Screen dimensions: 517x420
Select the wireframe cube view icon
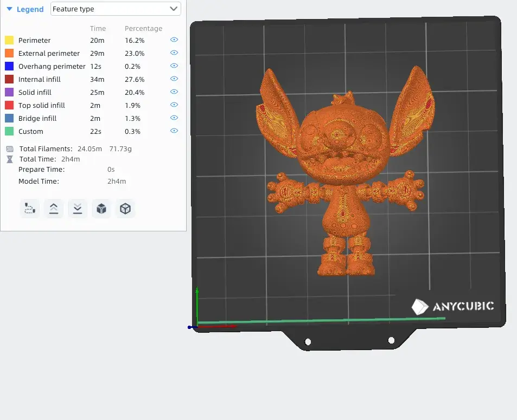coord(125,209)
